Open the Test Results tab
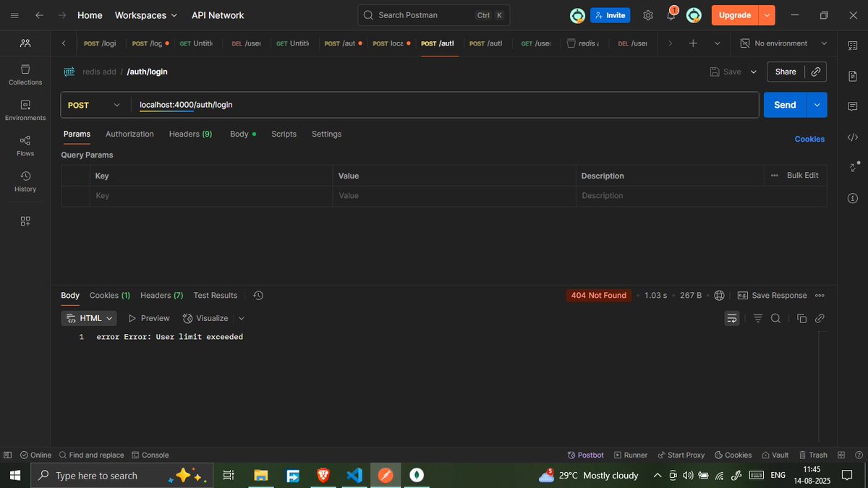Screen dimensions: 868x488 tap(215, 296)
